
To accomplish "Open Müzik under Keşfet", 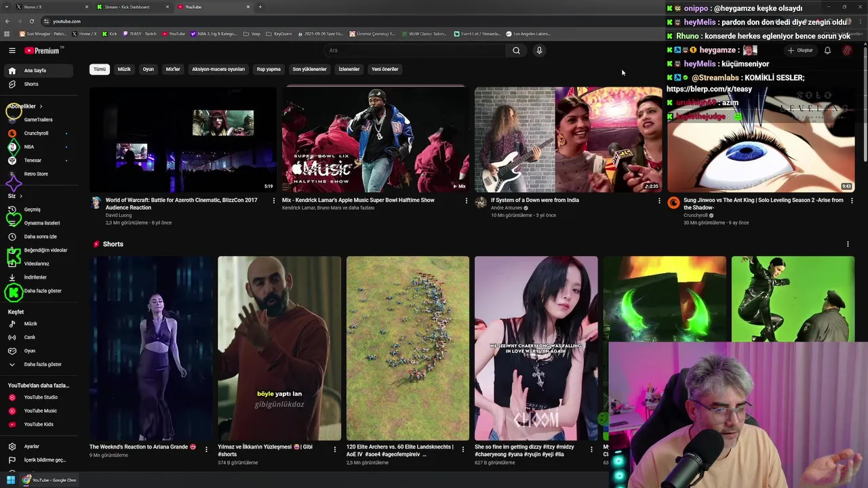I will pyautogui.click(x=40, y=324).
